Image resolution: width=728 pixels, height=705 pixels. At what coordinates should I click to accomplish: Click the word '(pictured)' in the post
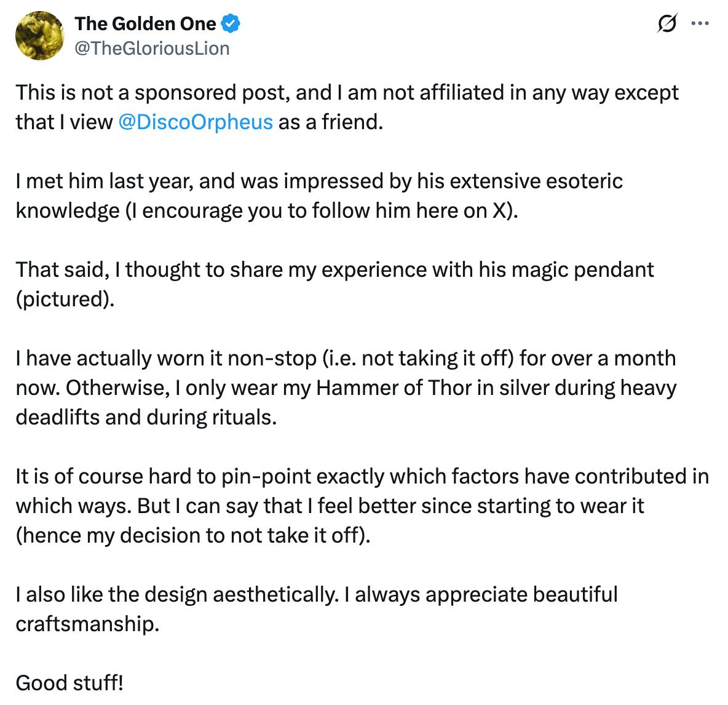tap(65, 299)
